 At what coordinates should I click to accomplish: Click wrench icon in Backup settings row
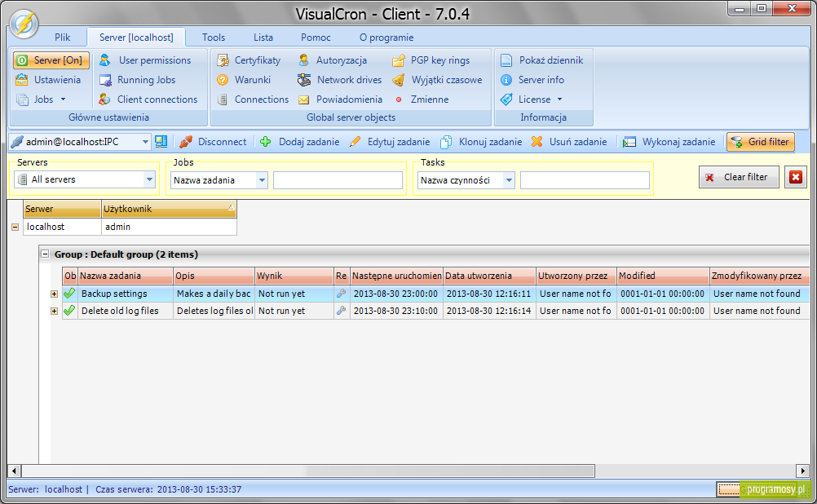click(342, 294)
